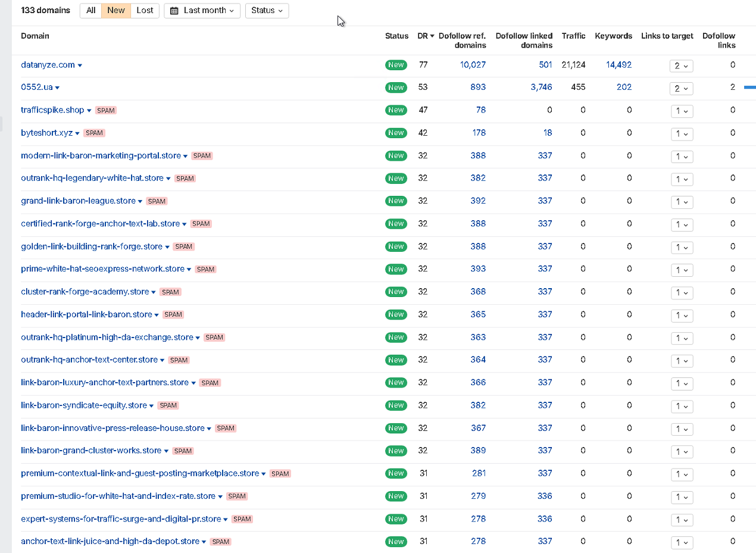Screen dimensions: 756x553
Task: Select the New filter tab
Action: (x=116, y=11)
